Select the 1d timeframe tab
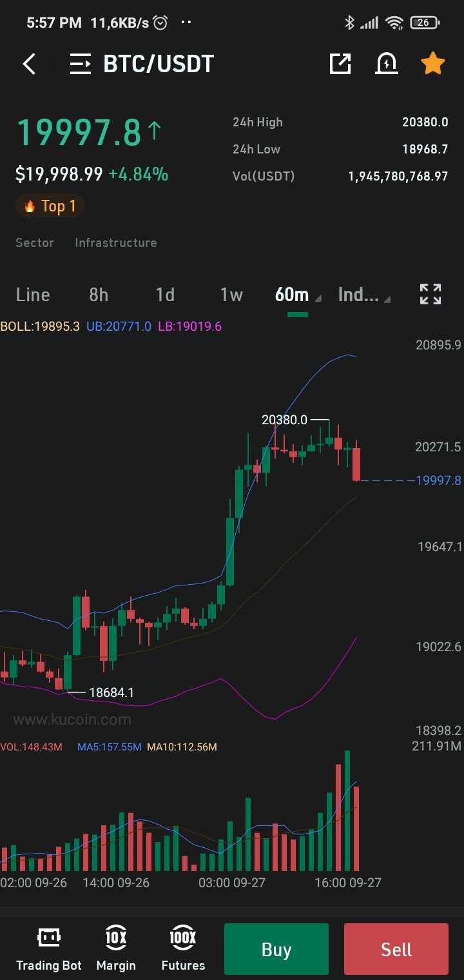464x980 pixels. click(x=165, y=295)
